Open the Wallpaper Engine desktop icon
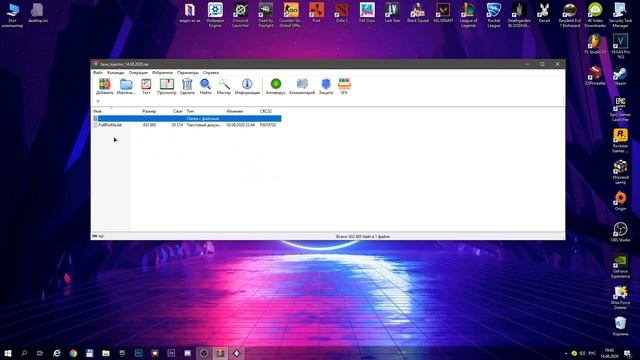Screen dimensions: 640x360 click(215, 15)
